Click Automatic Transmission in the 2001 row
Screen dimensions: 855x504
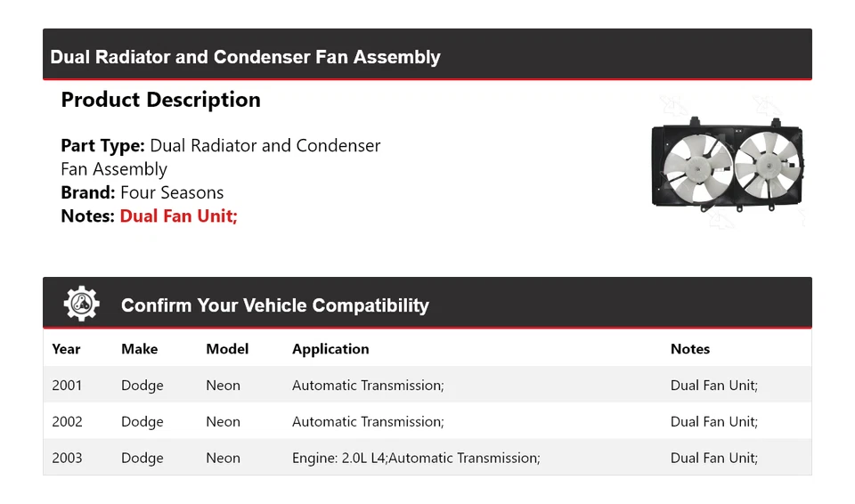(368, 386)
